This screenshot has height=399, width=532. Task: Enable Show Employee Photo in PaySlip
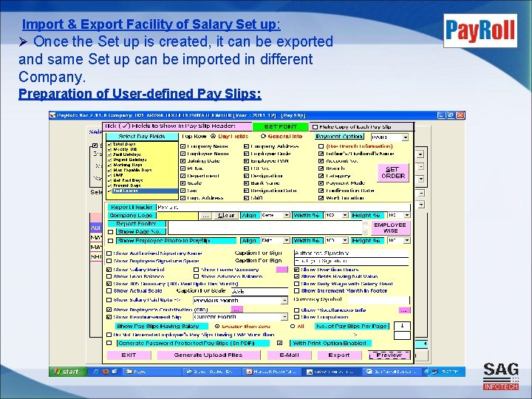pyautogui.click(x=110, y=241)
